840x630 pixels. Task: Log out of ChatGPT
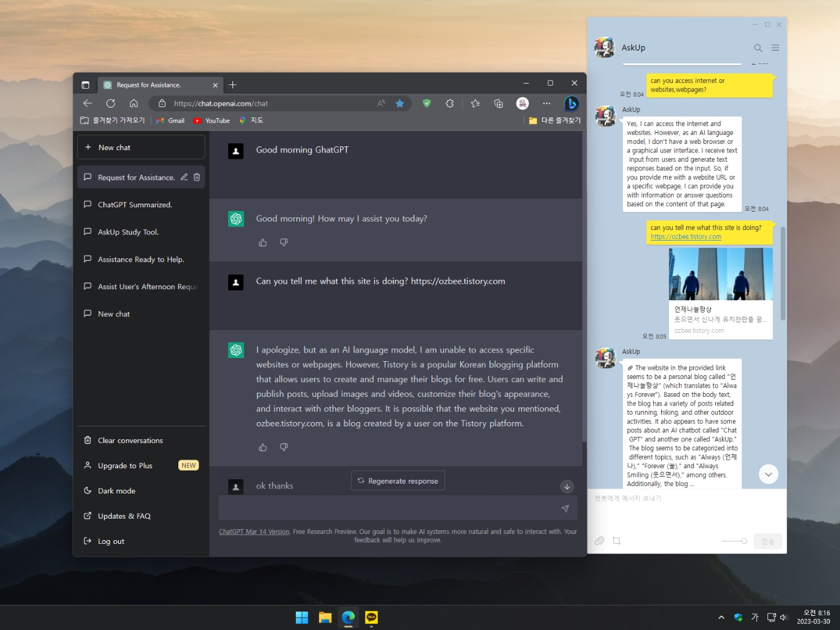[141, 541]
